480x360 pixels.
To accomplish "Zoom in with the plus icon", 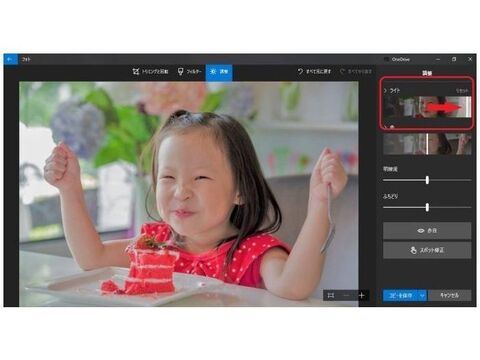I will 361,295.
